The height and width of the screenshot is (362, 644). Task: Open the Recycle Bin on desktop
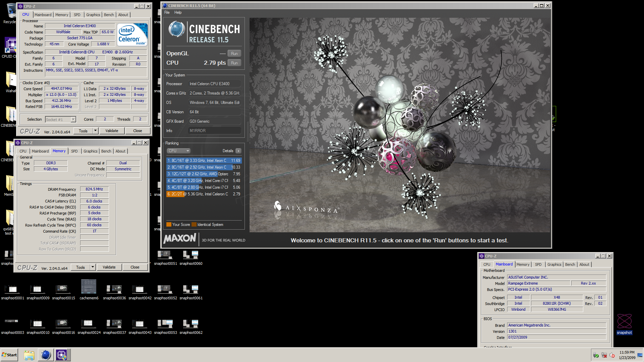(x=10, y=13)
